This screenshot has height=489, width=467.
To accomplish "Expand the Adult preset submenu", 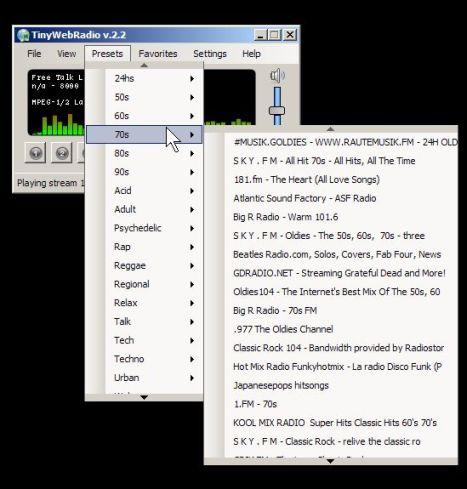I will [x=144, y=209].
